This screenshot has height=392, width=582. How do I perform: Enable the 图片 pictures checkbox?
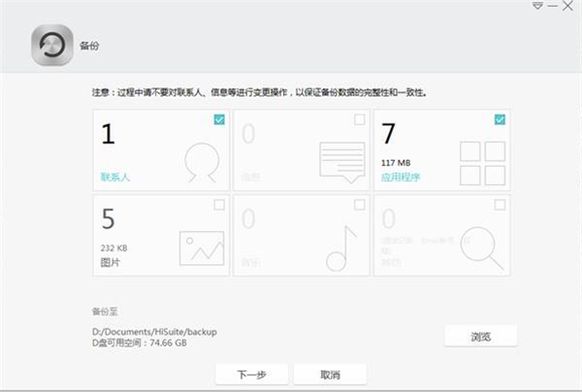click(219, 205)
